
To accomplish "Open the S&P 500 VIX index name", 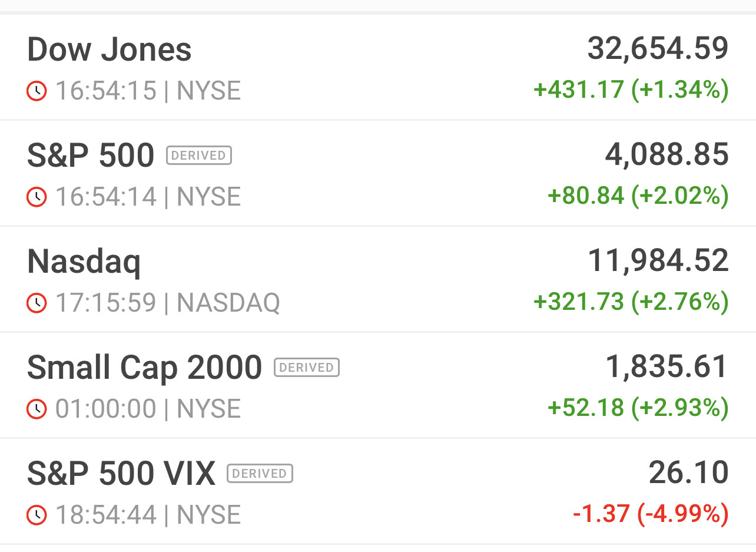I will click(121, 474).
